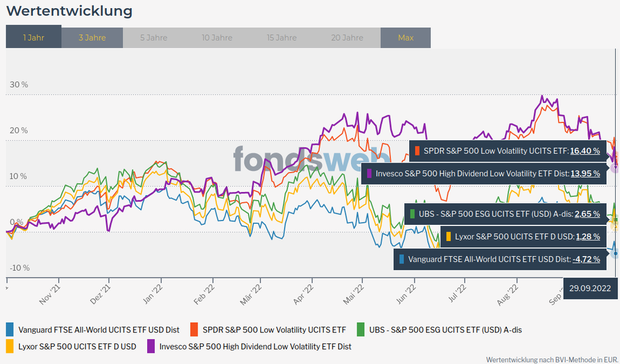Click the purple Invesco legend swatch
The height and width of the screenshot is (364, 620).
(151, 346)
